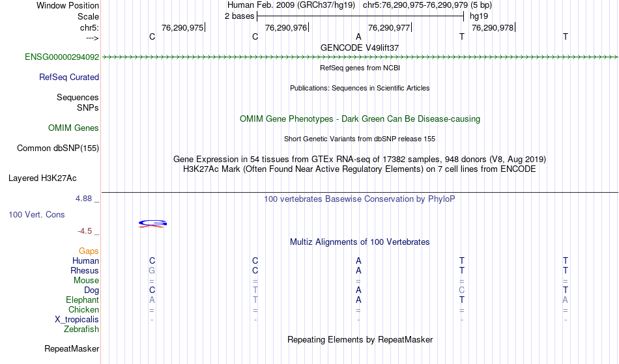Click the GENCODE V49lift37 track title

click(x=360, y=48)
